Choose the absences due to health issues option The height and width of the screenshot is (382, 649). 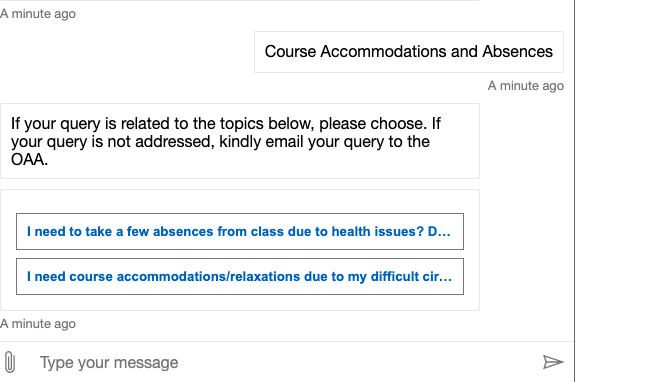pyautogui.click(x=240, y=231)
